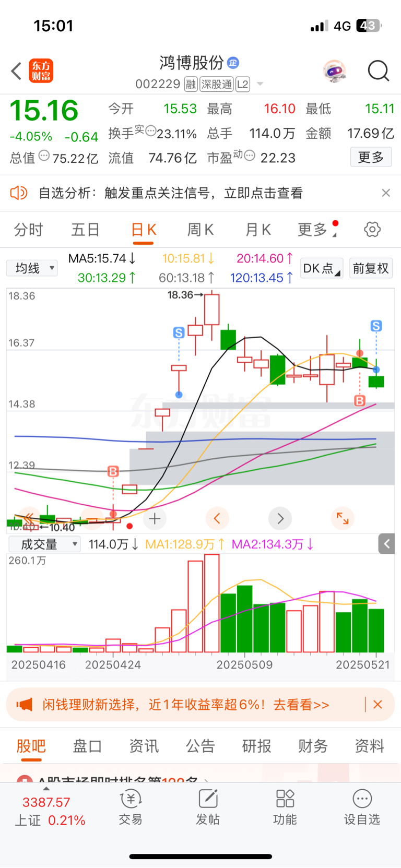Switch to 五日 chart tab
The width and height of the screenshot is (401, 868).
coord(85,230)
